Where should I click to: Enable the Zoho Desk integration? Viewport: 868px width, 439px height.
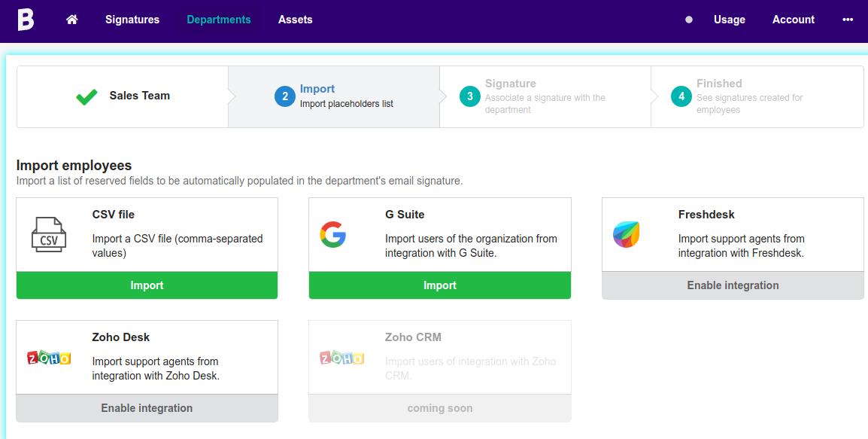(x=147, y=408)
